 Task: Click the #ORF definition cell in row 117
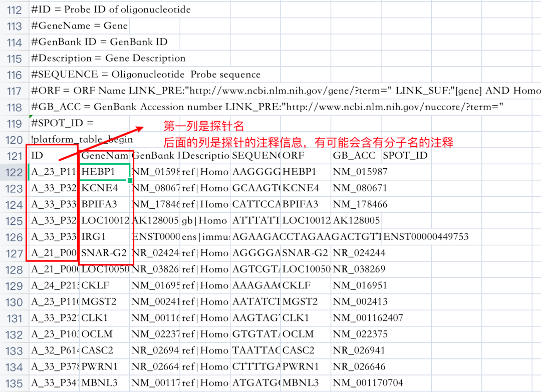click(285, 91)
